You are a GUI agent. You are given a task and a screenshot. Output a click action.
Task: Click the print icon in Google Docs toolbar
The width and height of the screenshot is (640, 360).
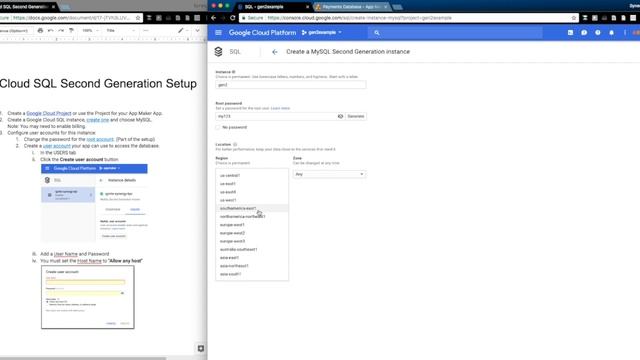click(x=40, y=31)
